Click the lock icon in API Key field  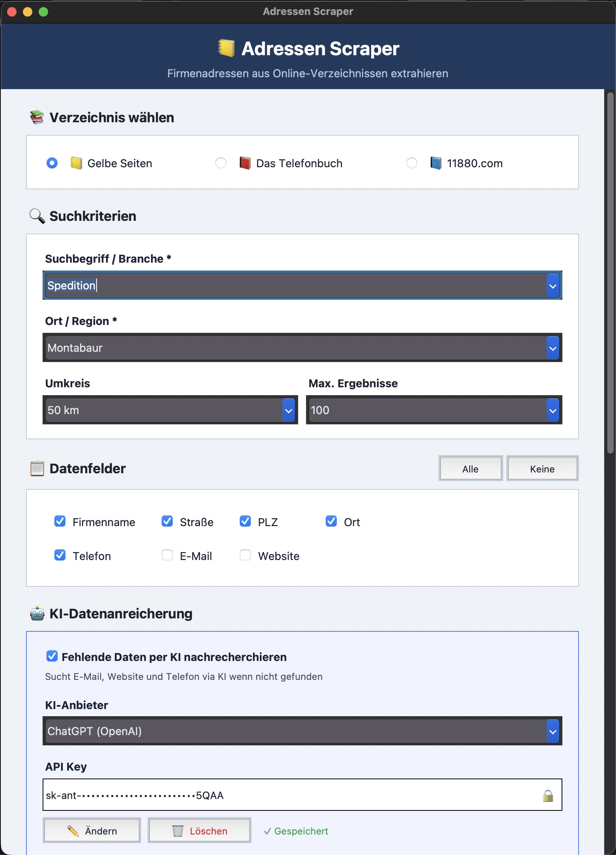(x=548, y=795)
